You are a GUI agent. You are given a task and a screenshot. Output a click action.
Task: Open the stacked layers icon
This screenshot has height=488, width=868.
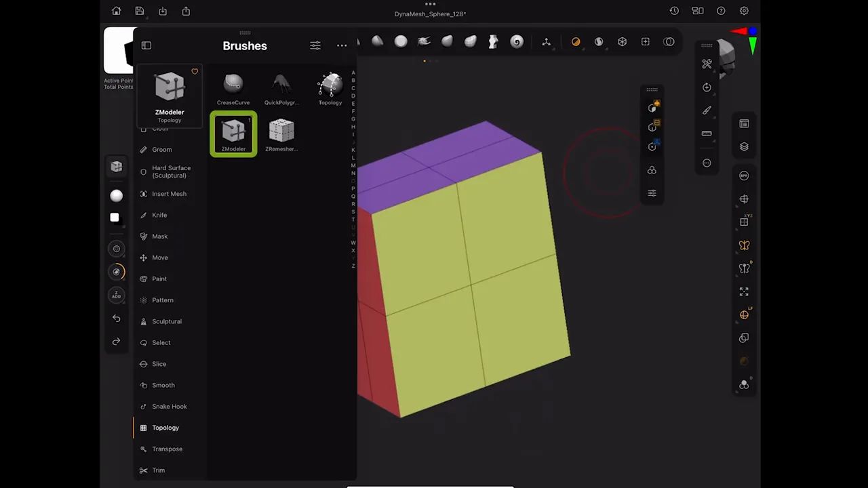744,147
